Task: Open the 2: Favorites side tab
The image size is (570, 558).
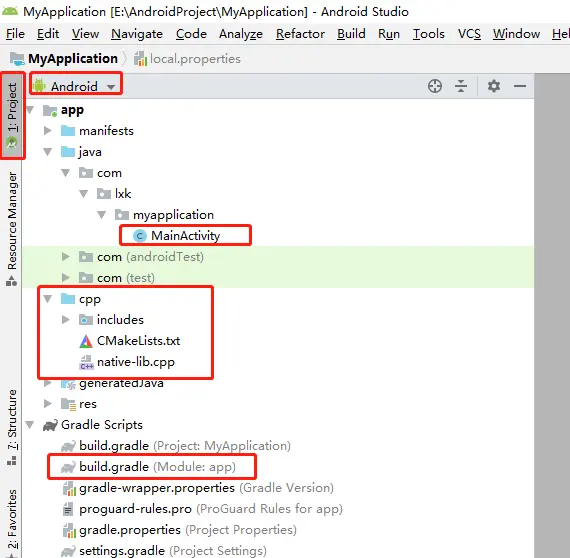Action: [12, 523]
